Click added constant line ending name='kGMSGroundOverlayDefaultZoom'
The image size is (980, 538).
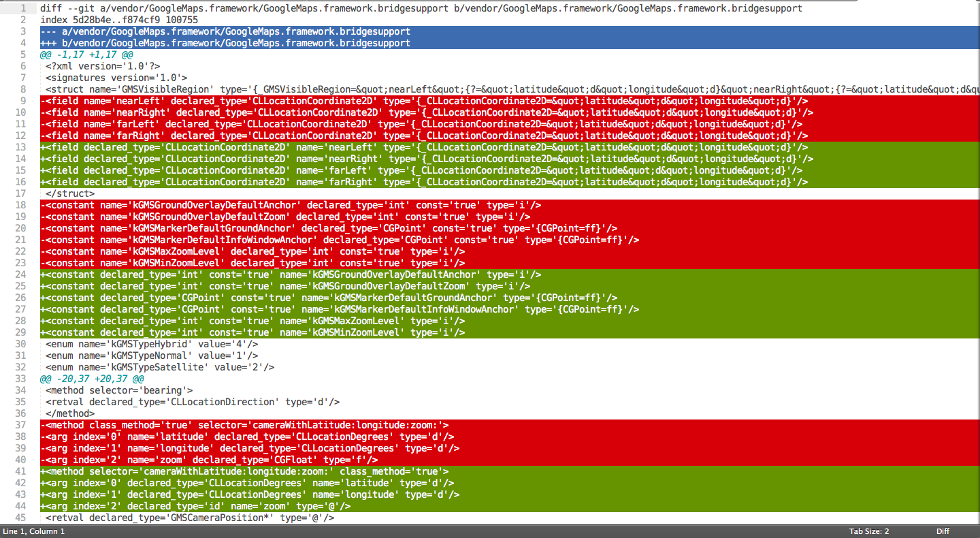click(510, 287)
